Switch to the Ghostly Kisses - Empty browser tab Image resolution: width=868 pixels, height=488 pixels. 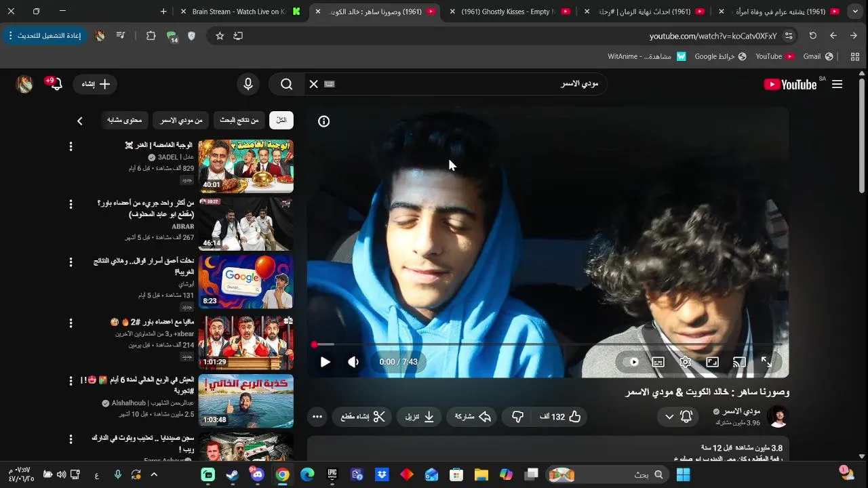pyautogui.click(x=507, y=12)
